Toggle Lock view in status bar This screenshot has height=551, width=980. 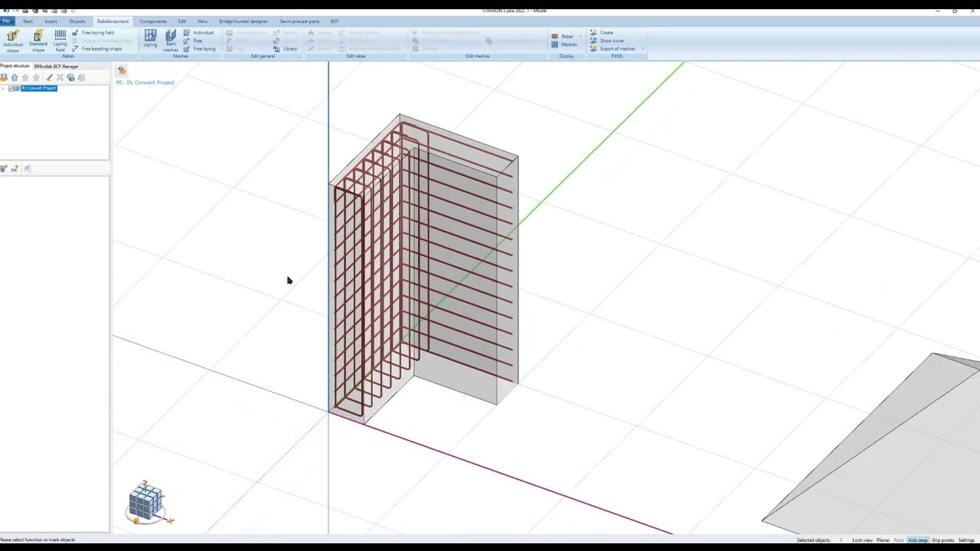click(x=862, y=540)
